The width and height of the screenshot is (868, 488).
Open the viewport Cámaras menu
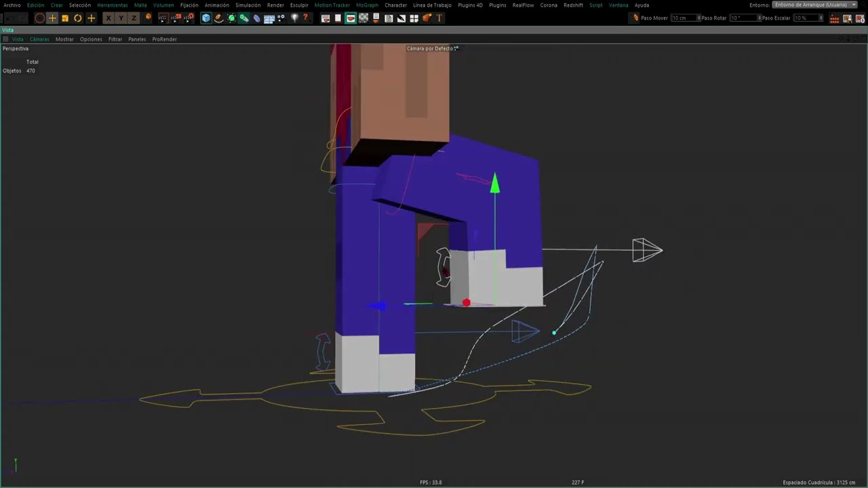39,39
